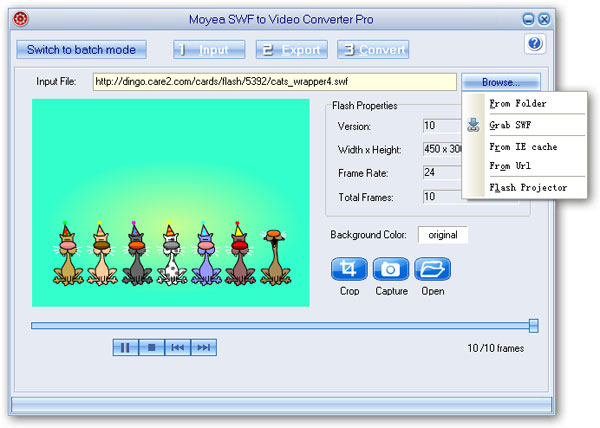Jump to the previous frame
Screen dimensions: 600x428
(x=178, y=347)
